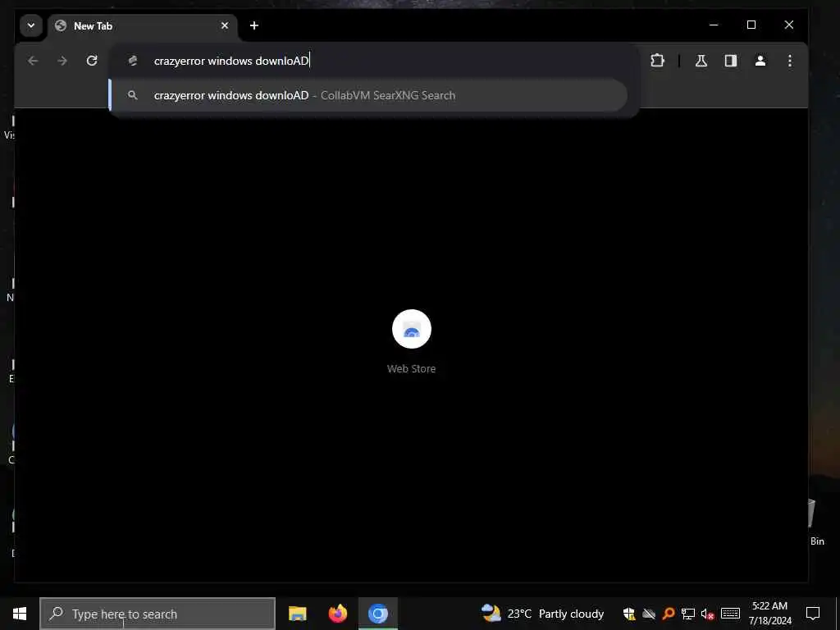The image size is (840, 630).
Task: Click the Web Store label
Action: pos(412,368)
